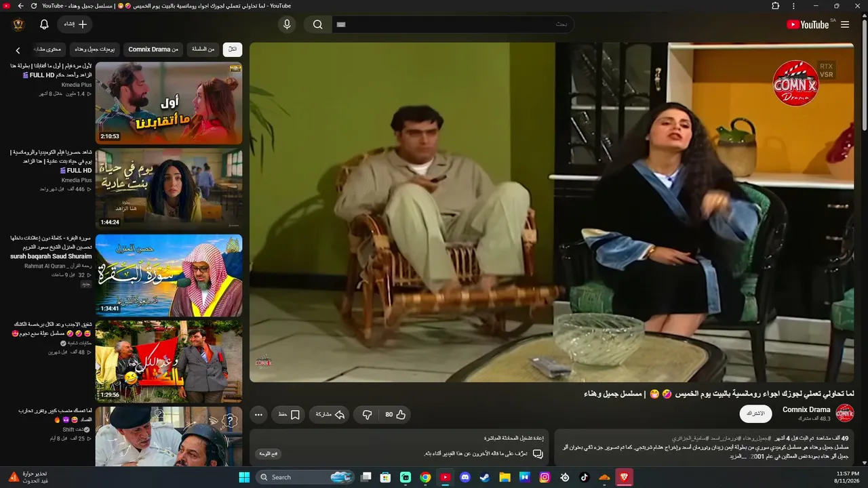Start voice search with microphone icon

287,24
